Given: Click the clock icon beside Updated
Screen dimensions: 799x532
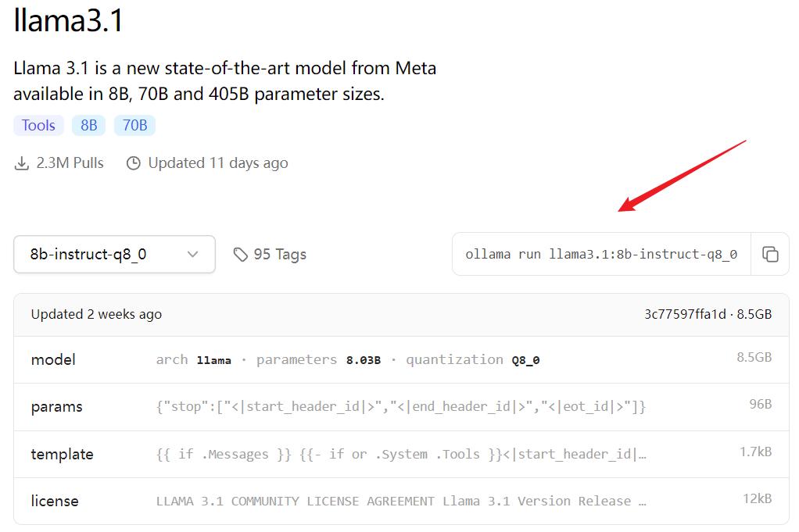Looking at the screenshot, I should pyautogui.click(x=134, y=163).
